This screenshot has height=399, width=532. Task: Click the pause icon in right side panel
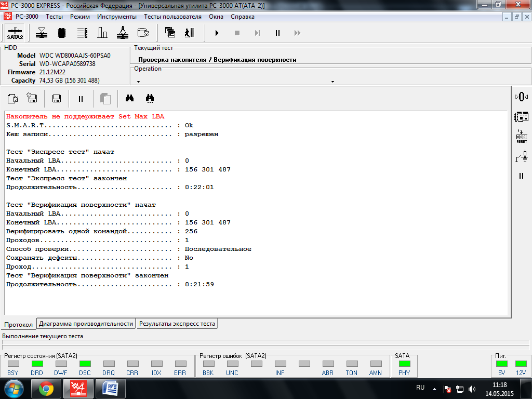coord(522,176)
